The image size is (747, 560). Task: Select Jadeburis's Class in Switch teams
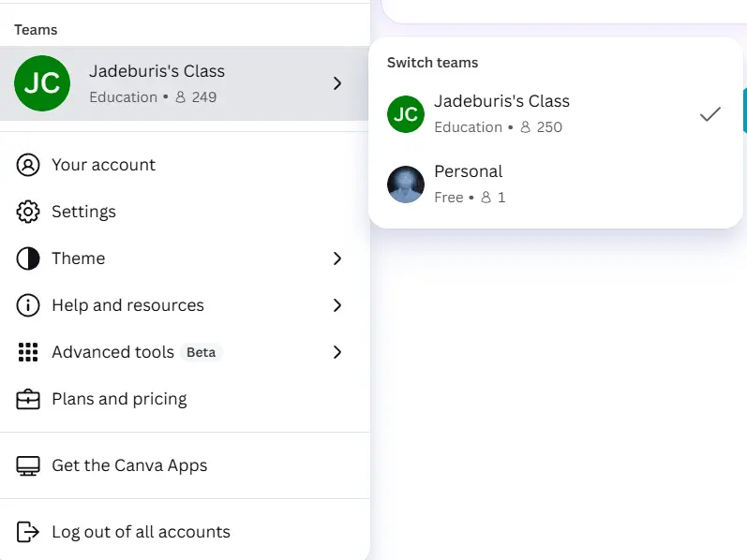coord(556,114)
